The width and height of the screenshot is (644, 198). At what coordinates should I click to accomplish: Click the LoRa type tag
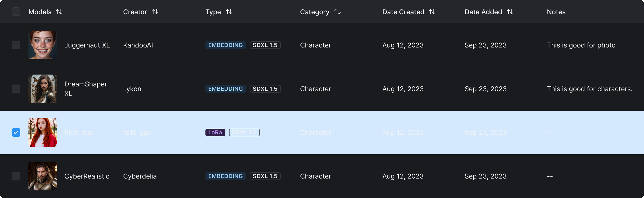pyautogui.click(x=215, y=132)
